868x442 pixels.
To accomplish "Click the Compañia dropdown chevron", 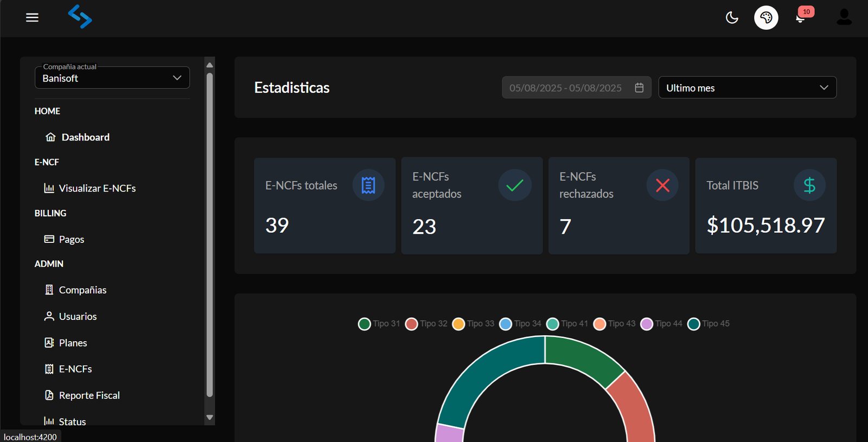I will tap(177, 78).
